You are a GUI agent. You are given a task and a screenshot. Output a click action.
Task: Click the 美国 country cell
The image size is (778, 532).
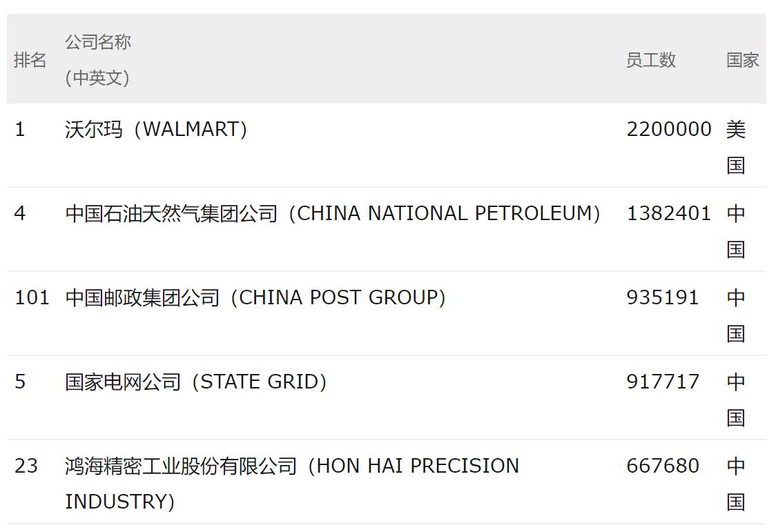coord(736,147)
